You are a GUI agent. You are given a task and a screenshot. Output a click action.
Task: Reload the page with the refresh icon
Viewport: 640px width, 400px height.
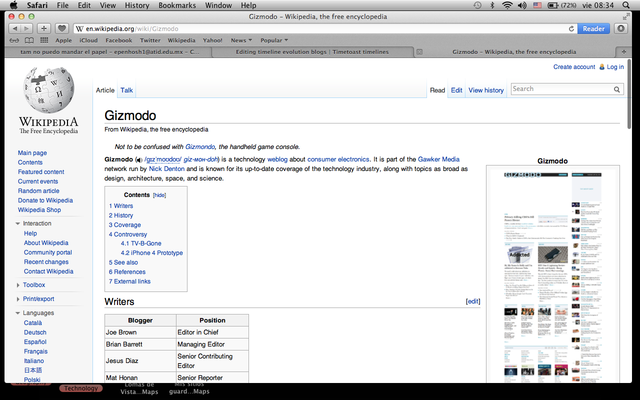pos(571,29)
